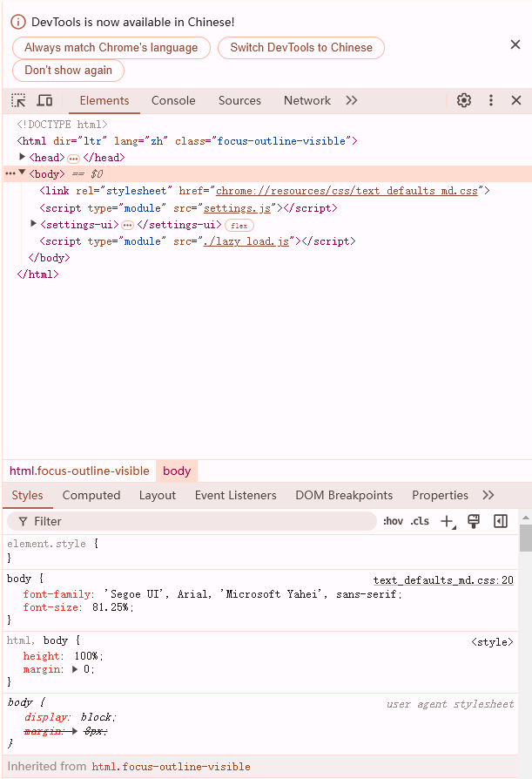The height and width of the screenshot is (779, 532).
Task: Show more DevTools tabs after Network
Action: click(x=352, y=100)
